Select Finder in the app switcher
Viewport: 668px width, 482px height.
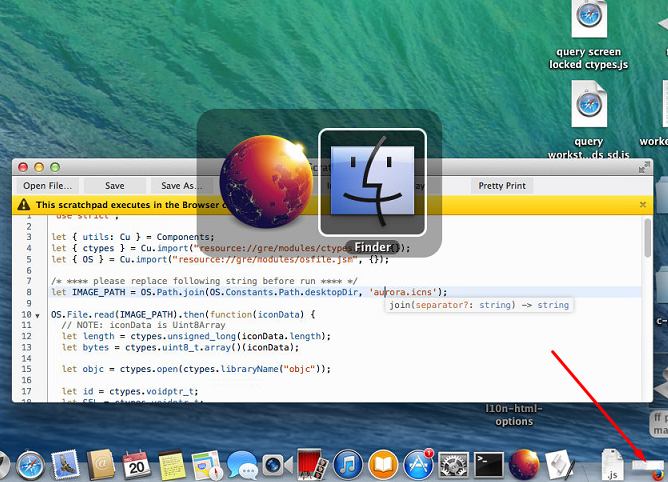(372, 182)
